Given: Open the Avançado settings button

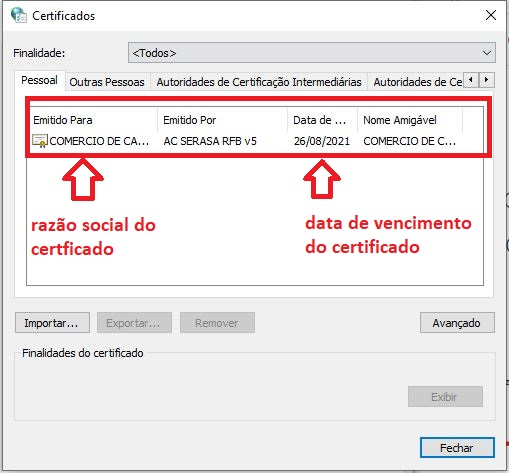Looking at the screenshot, I should (457, 323).
